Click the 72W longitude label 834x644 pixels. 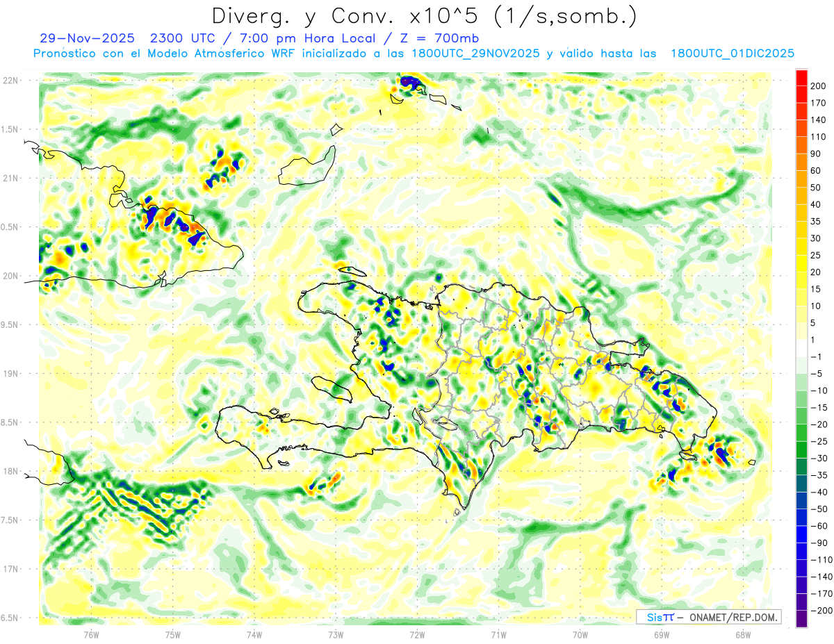click(417, 635)
